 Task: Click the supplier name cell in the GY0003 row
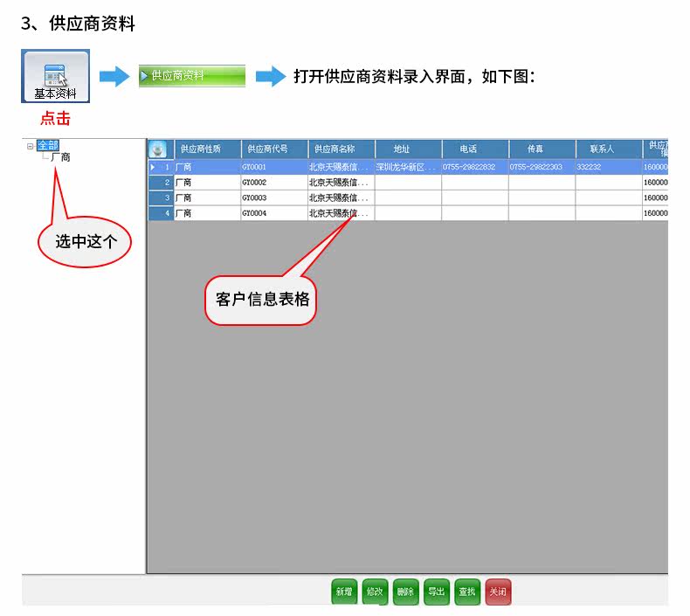341,197
